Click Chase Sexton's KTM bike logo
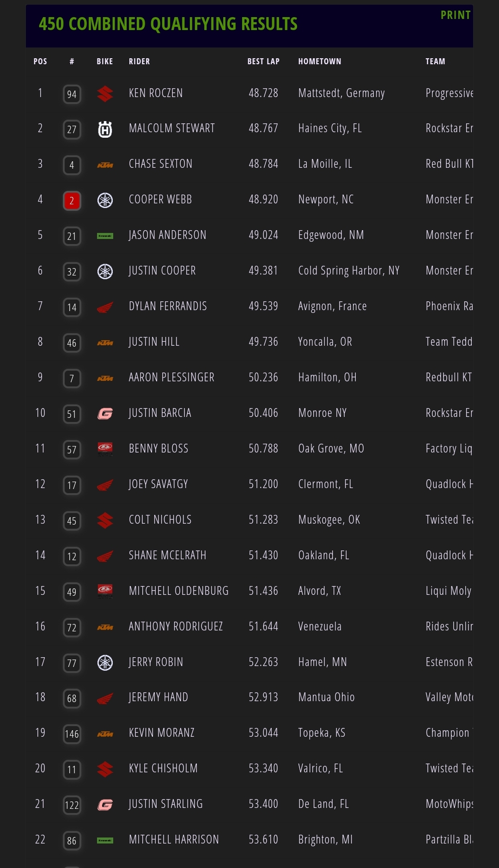This screenshot has height=868, width=499. [105, 165]
